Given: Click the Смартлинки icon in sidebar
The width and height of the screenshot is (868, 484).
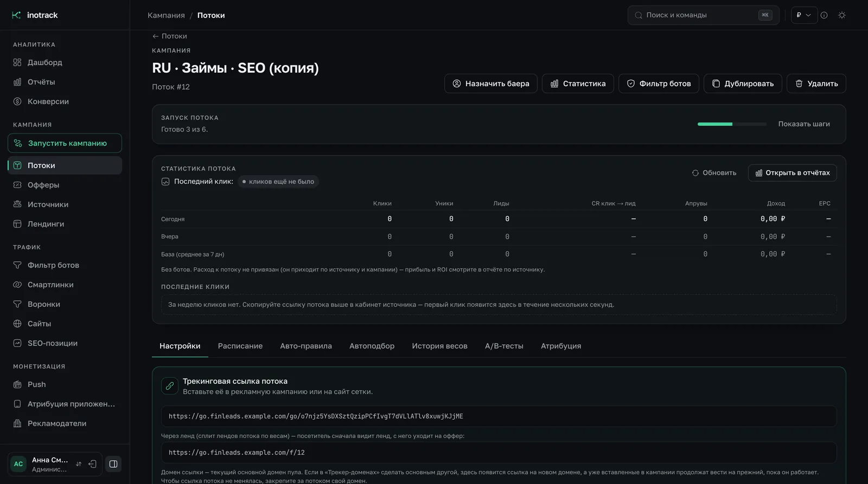Looking at the screenshot, I should click(17, 285).
